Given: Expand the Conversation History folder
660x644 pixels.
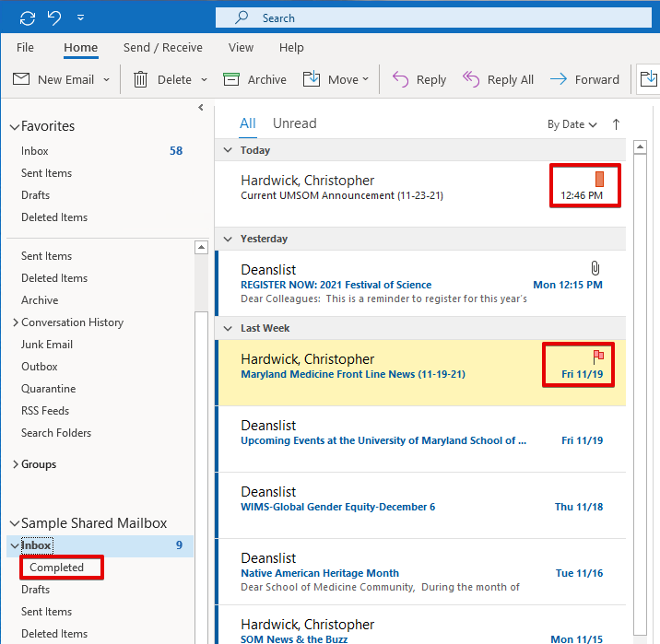Looking at the screenshot, I should 16,322.
